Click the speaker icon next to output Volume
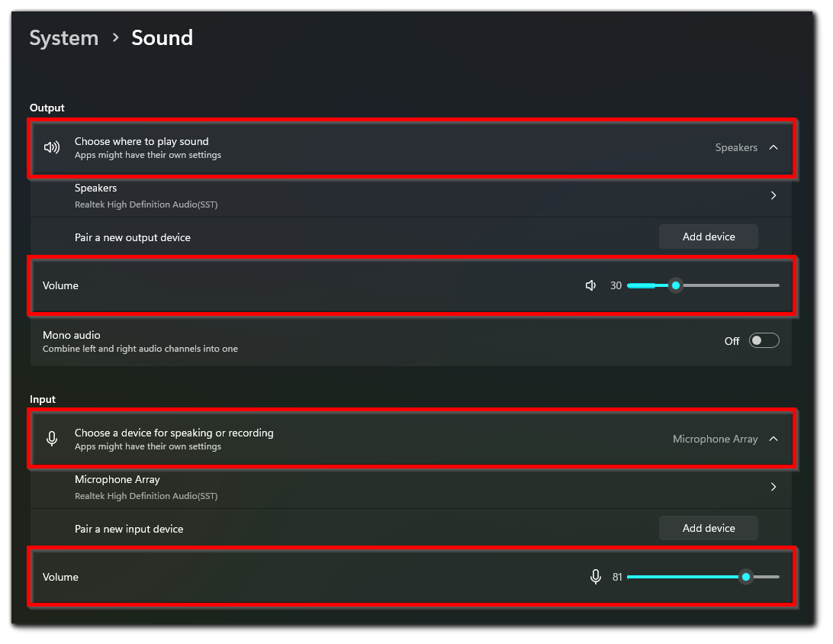The image size is (833, 644). (x=590, y=285)
